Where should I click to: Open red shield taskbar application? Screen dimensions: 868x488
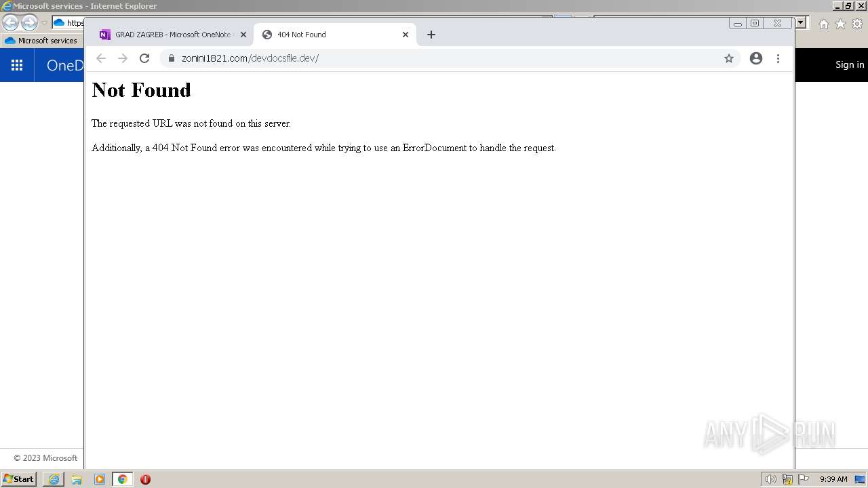145,479
